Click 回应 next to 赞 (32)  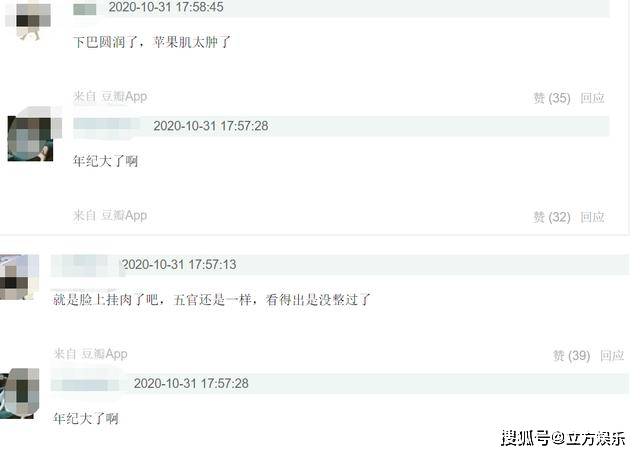tap(592, 217)
